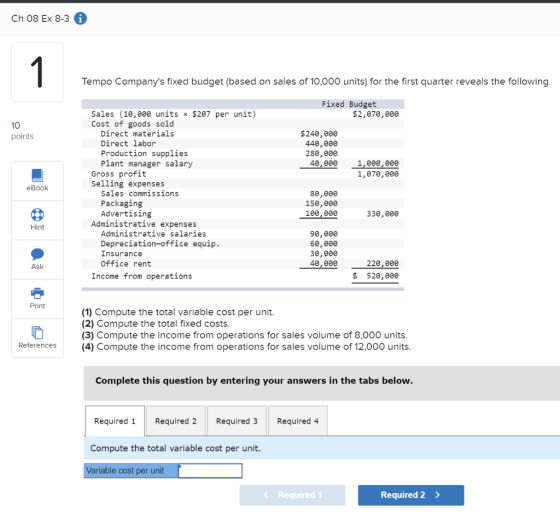Click the Sales commissions value 80,000
The height and width of the screenshot is (515, 560).
324,194
